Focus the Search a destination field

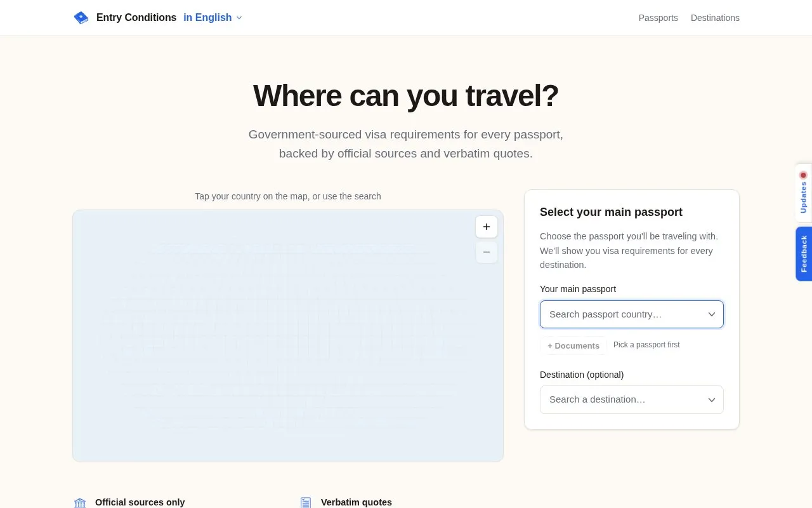(632, 399)
